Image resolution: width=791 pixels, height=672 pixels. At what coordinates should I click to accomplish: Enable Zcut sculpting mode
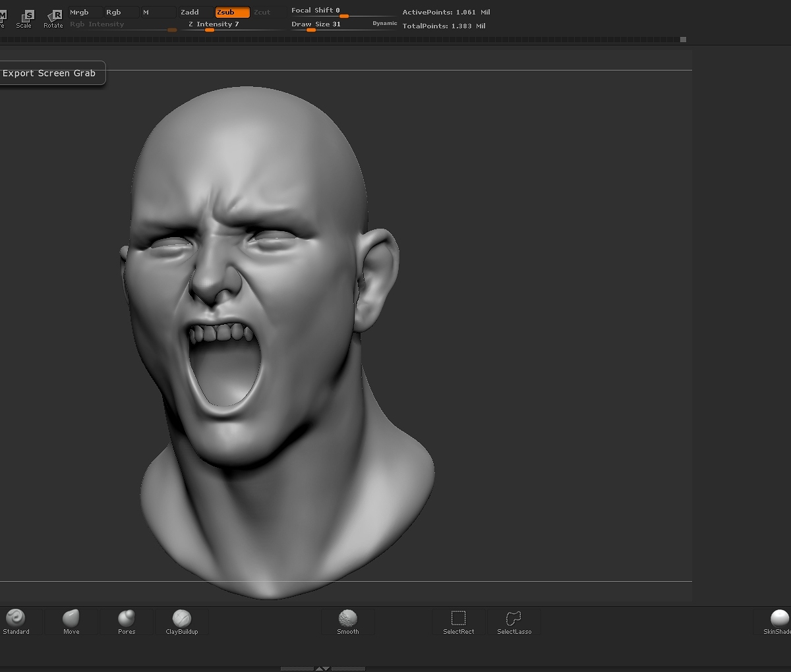tap(269, 12)
